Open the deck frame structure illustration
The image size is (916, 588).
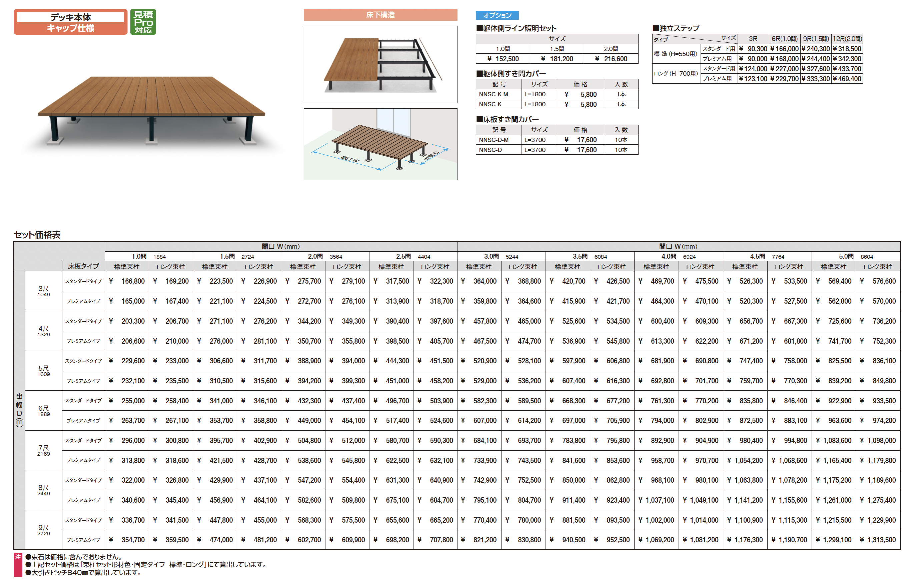coord(380,65)
